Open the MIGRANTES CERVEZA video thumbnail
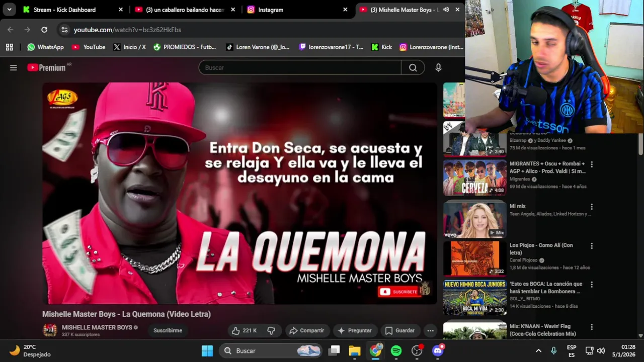This screenshot has height=362, width=644. tap(474, 177)
